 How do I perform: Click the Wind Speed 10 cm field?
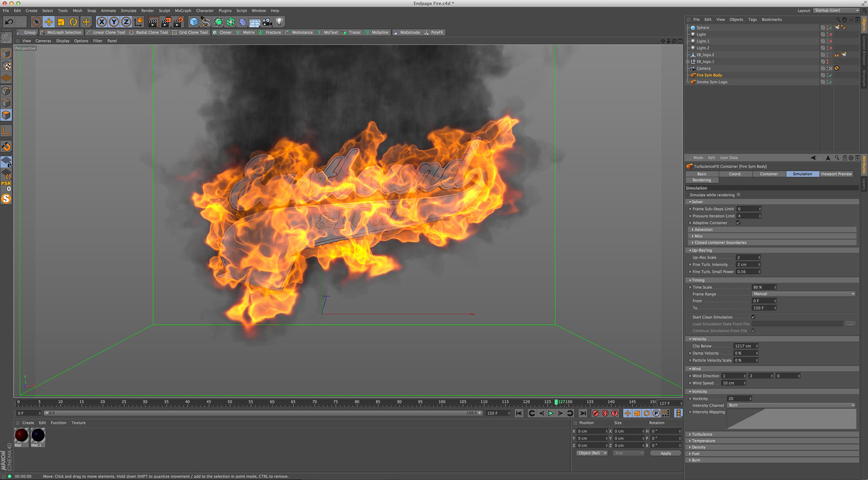tap(734, 384)
